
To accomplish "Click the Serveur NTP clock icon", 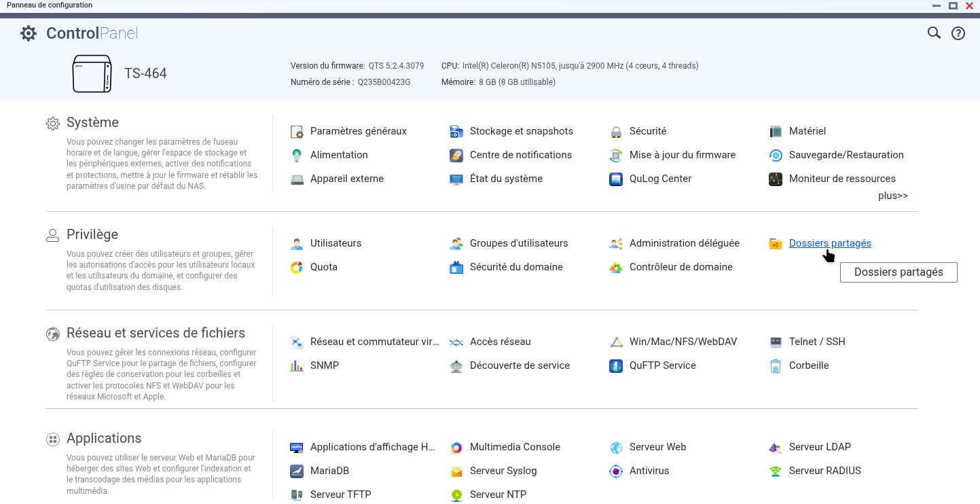I will [456, 494].
